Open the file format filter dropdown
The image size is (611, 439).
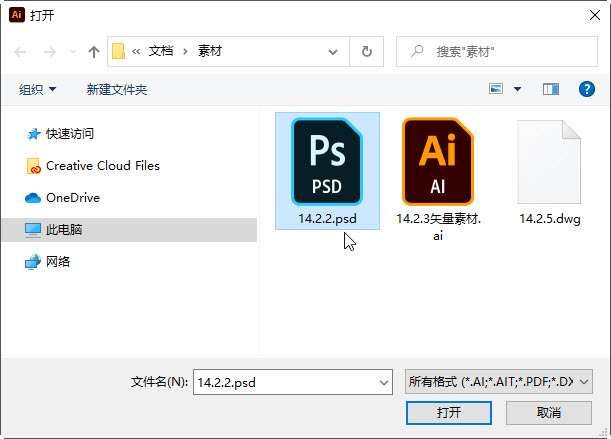point(499,382)
